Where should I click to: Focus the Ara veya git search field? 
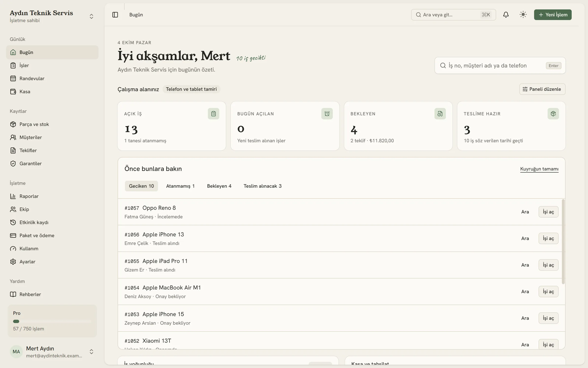pos(453,15)
